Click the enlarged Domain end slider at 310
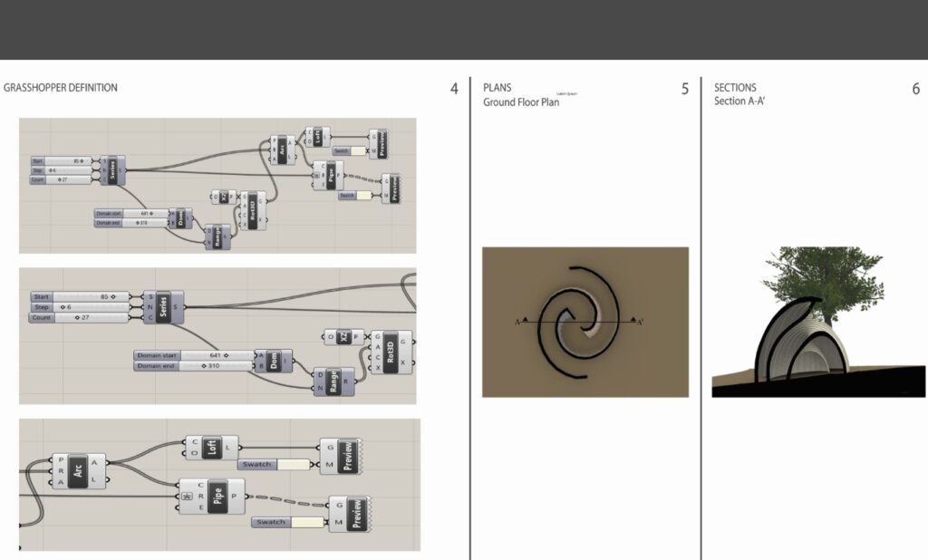The width and height of the screenshot is (928, 560). pyautogui.click(x=194, y=366)
